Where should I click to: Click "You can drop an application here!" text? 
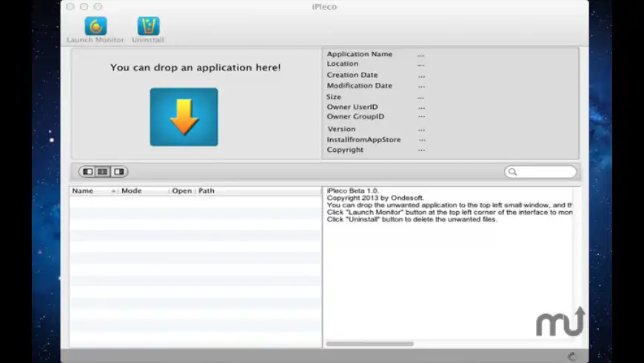coord(195,67)
